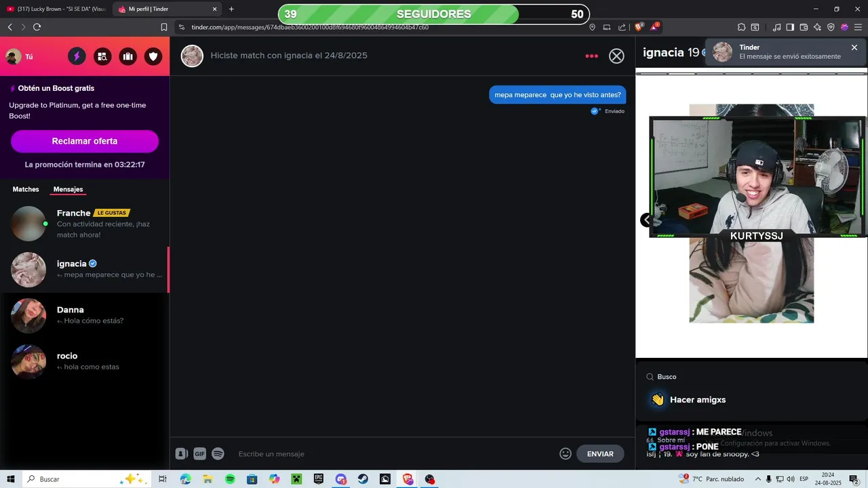Dismiss the Tinder notification toast
Screen dimensions: 868x488
pos(854,47)
